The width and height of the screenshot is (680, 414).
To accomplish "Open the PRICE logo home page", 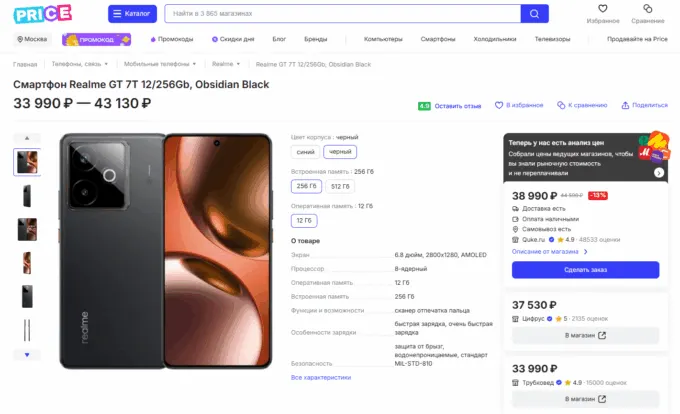I will (42, 13).
